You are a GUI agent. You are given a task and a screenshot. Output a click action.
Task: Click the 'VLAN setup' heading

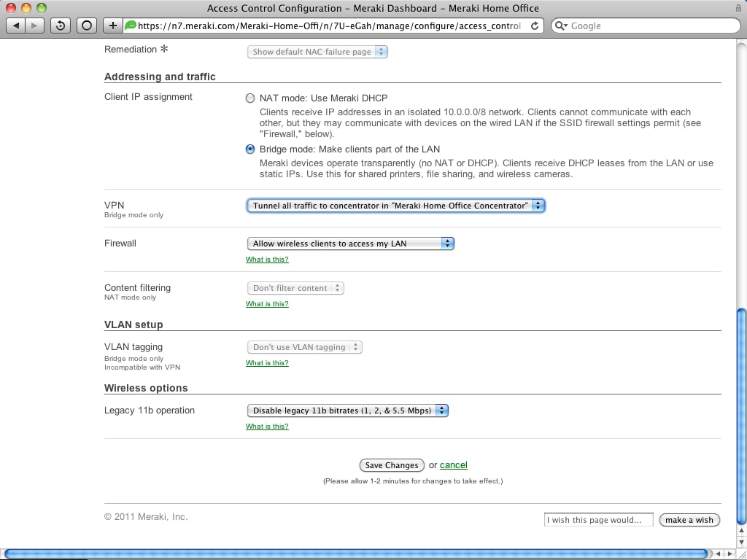[133, 324]
